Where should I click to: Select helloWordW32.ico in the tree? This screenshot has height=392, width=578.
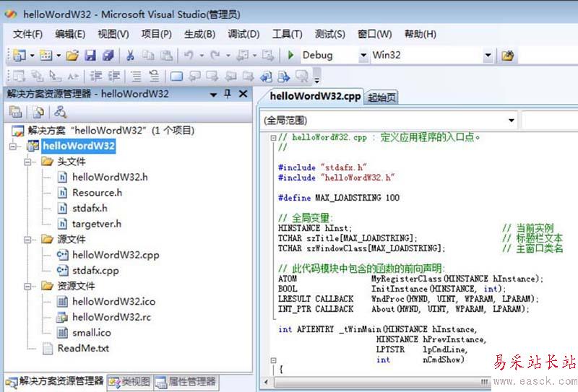point(113,302)
